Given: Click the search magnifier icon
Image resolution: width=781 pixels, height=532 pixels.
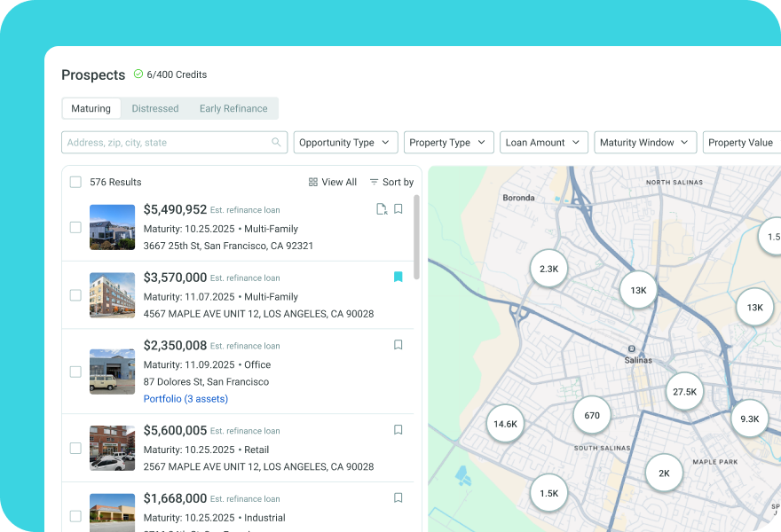Looking at the screenshot, I should coord(276,143).
